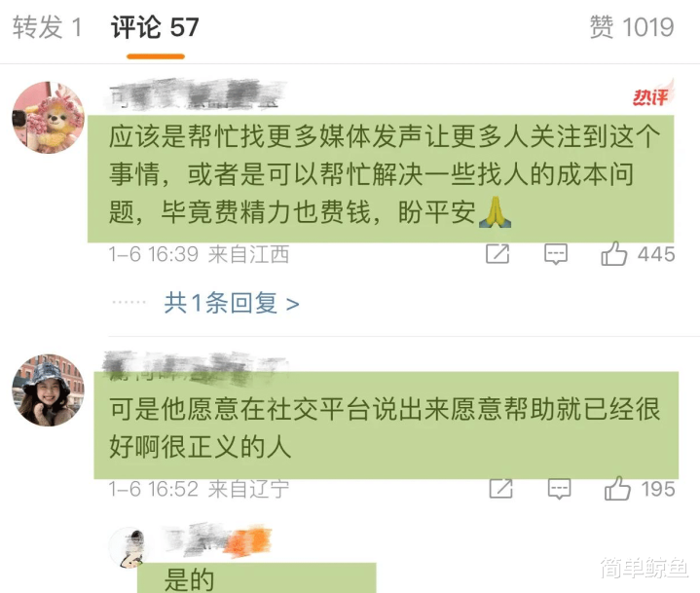Tap the reply bubble icon on second comment
The width and height of the screenshot is (700, 593).
pos(560,489)
